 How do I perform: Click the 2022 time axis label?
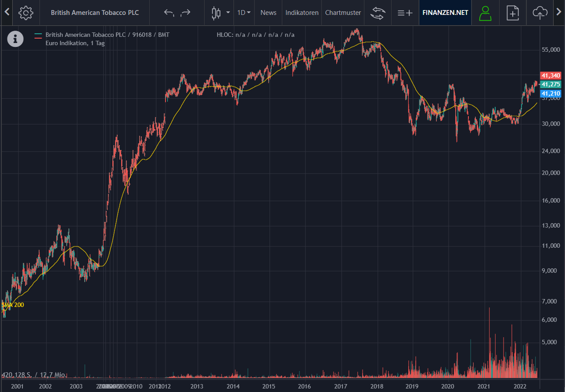click(520, 386)
